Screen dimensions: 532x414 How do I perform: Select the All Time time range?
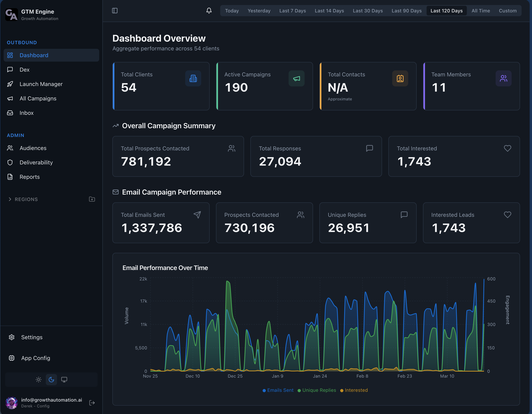coord(481,10)
